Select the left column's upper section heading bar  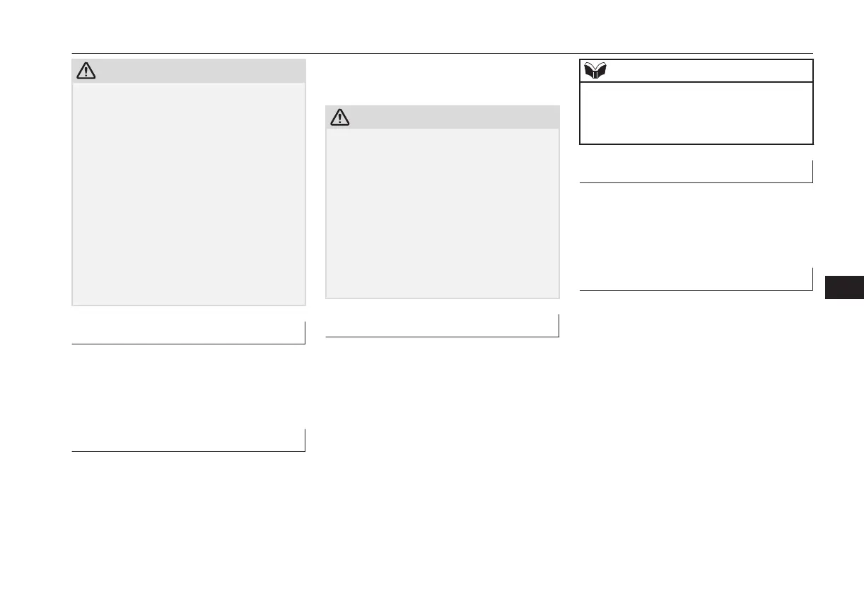coord(189,333)
